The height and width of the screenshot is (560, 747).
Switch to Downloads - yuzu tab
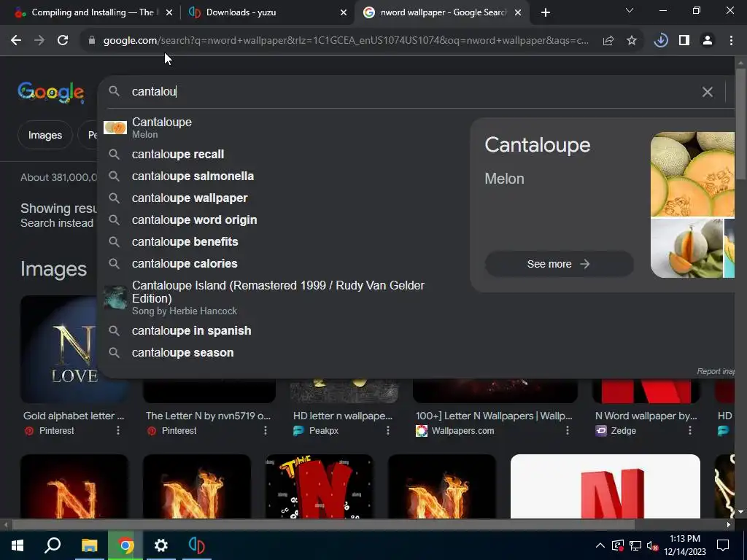pyautogui.click(x=267, y=12)
